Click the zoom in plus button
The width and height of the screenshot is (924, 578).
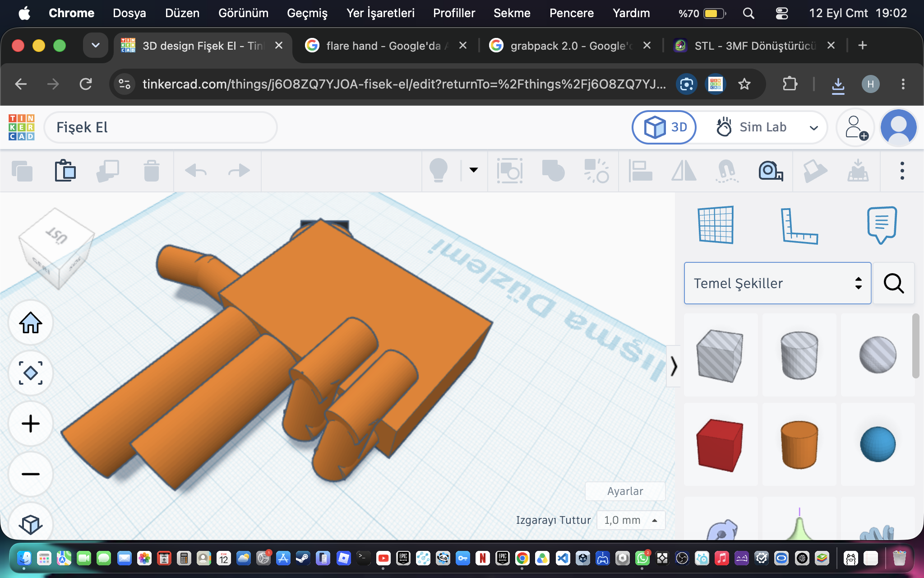click(x=31, y=424)
